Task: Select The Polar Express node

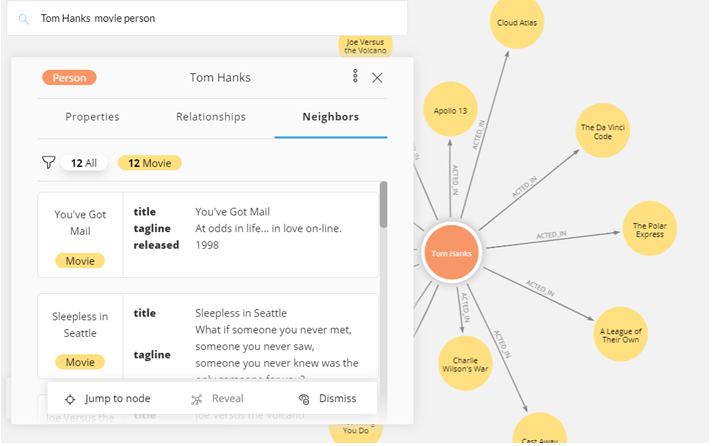Action: (x=650, y=229)
